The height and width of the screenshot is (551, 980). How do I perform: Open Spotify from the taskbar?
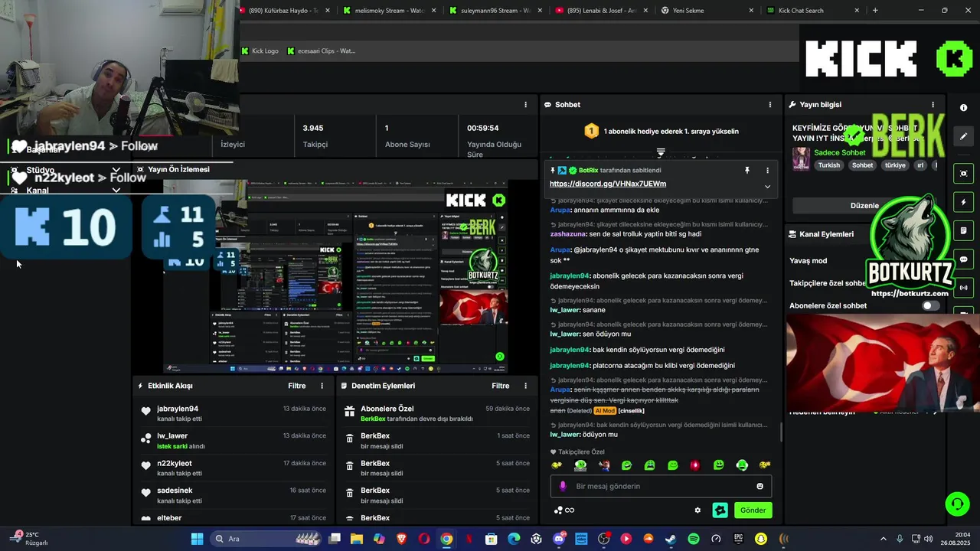click(694, 539)
